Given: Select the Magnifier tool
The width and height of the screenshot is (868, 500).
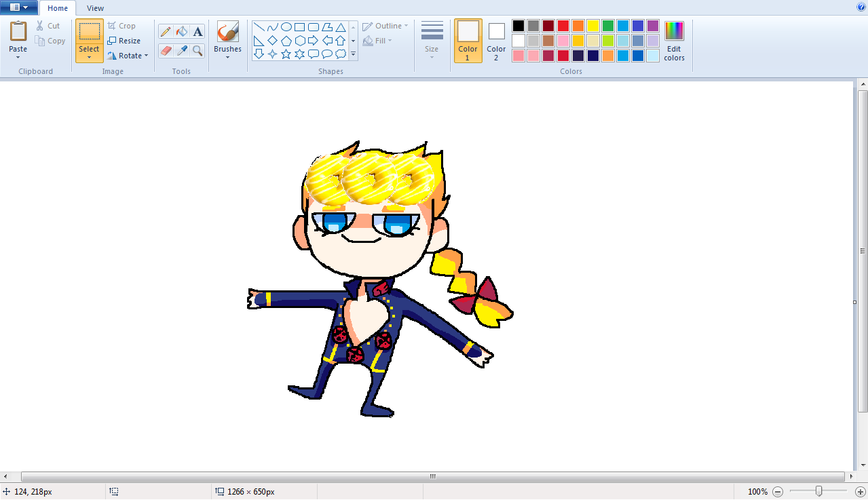Looking at the screenshot, I should click(x=197, y=50).
